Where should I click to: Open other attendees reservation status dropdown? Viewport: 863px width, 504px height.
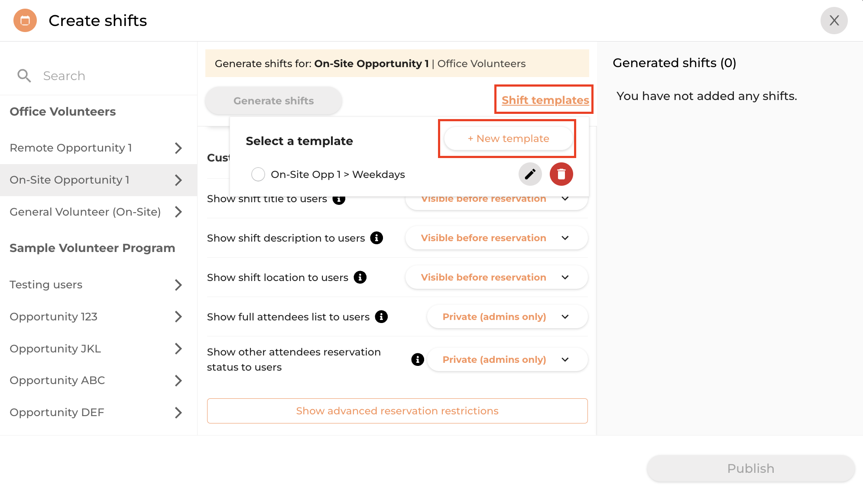507,360
